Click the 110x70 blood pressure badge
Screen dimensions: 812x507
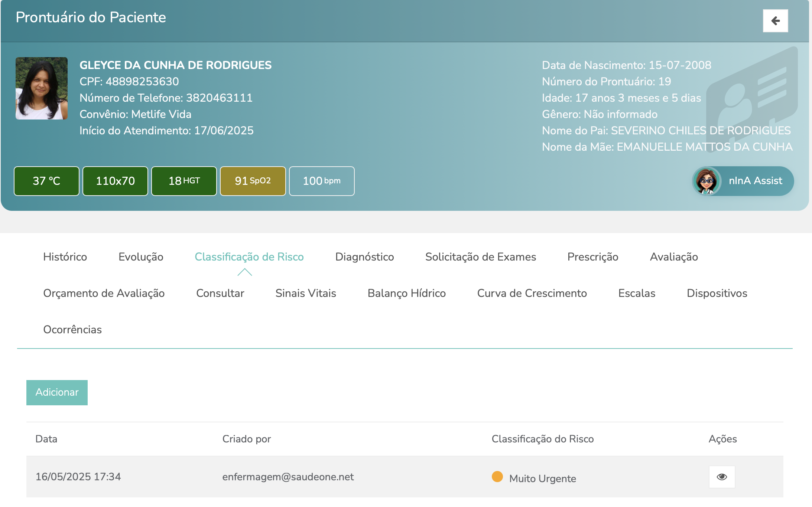(x=115, y=181)
